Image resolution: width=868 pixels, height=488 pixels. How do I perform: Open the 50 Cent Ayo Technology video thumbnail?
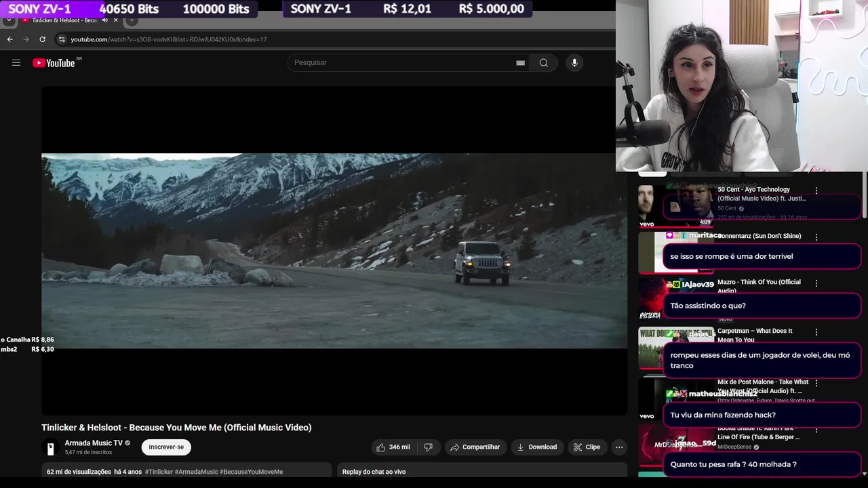pyautogui.click(x=675, y=206)
